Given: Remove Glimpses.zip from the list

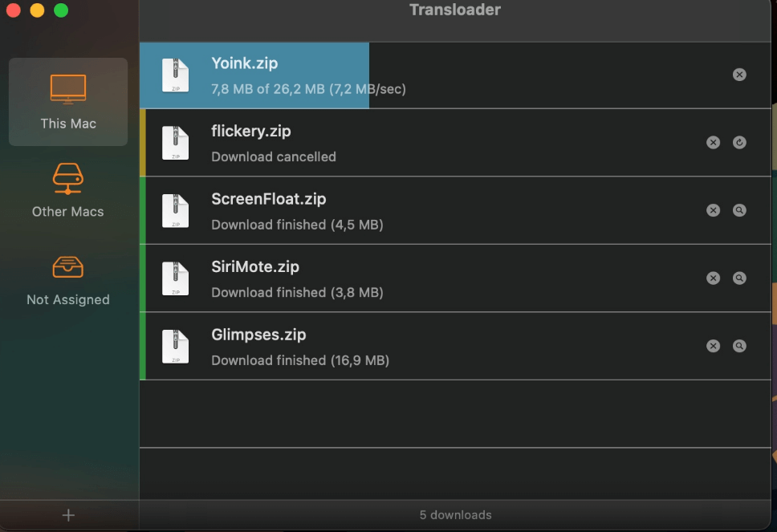Looking at the screenshot, I should [713, 346].
